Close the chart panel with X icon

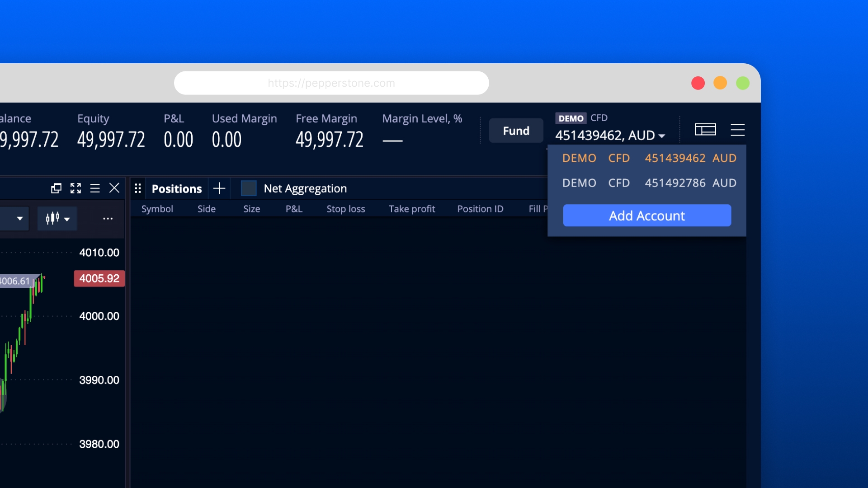(114, 188)
